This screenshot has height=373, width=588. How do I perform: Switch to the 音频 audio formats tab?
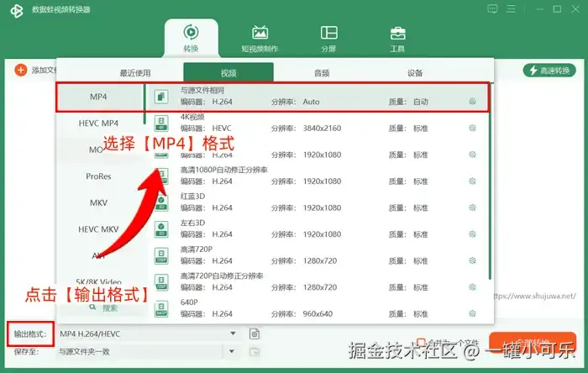coord(322,73)
